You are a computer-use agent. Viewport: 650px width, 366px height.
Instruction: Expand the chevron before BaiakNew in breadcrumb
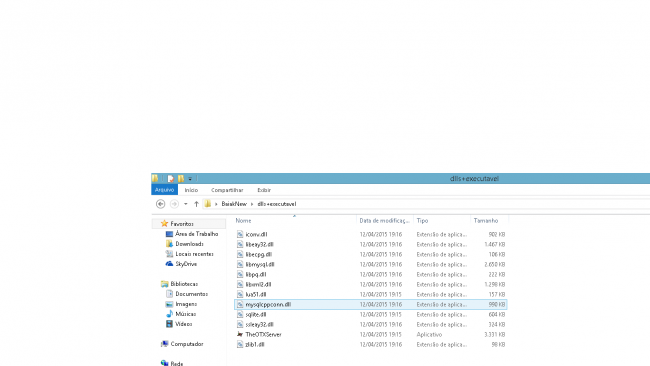click(216, 204)
